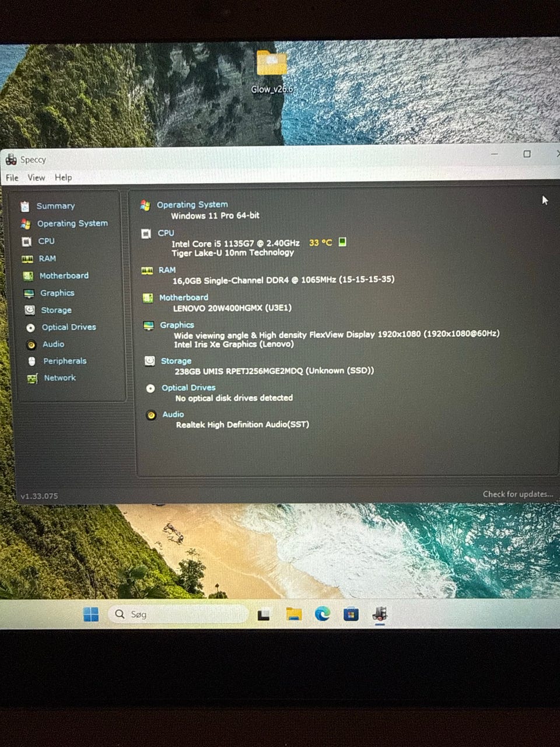
Task: Click the Storage icon in the summary panel
Action: [x=149, y=361]
